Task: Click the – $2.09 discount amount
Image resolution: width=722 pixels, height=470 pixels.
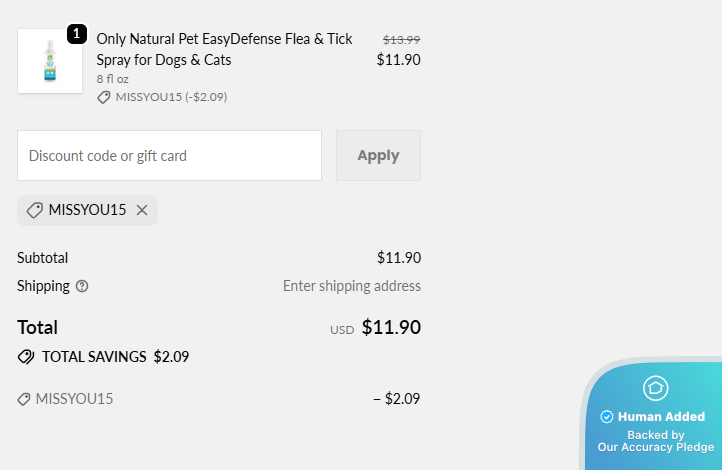Action: 396,399
